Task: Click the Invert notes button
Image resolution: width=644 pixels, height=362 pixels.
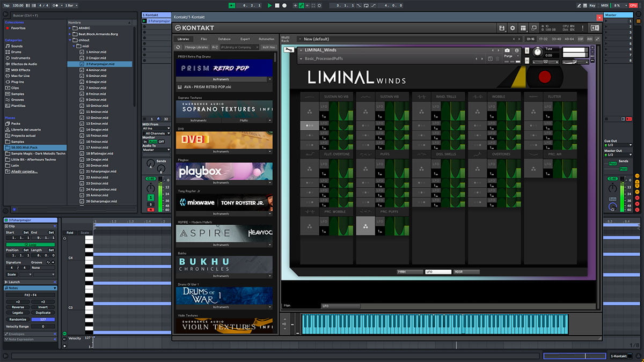Action: [43, 307]
